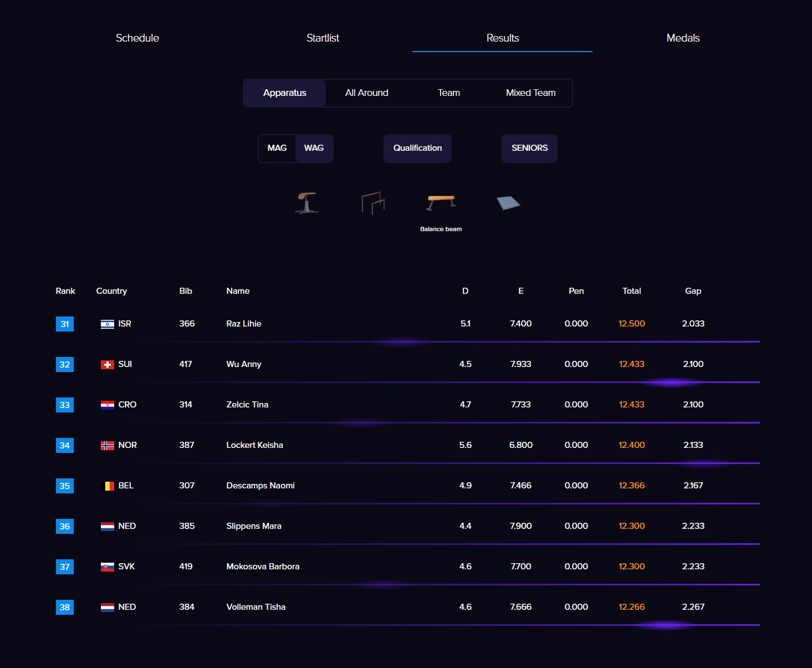This screenshot has height=668, width=812.
Task: Switch to the Startlist tab
Action: [323, 38]
